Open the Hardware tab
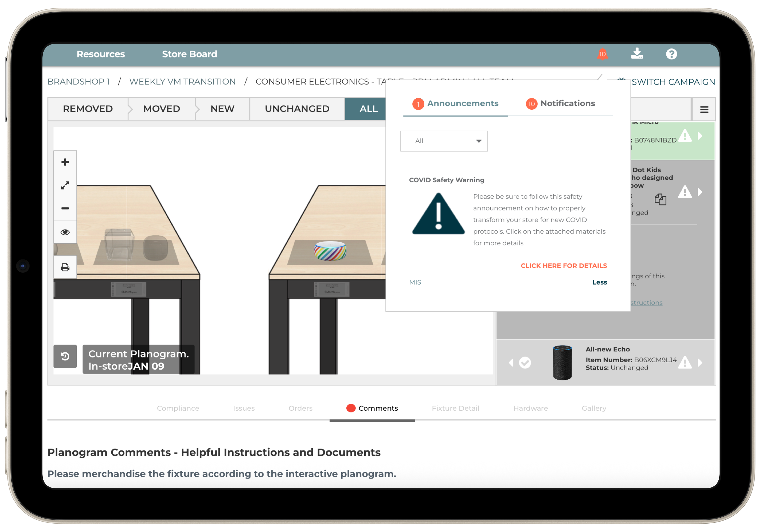The width and height of the screenshot is (762, 532). coord(530,408)
